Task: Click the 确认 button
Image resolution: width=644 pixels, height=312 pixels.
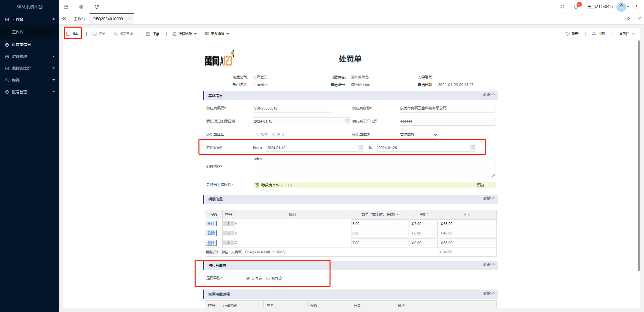Action: point(73,34)
